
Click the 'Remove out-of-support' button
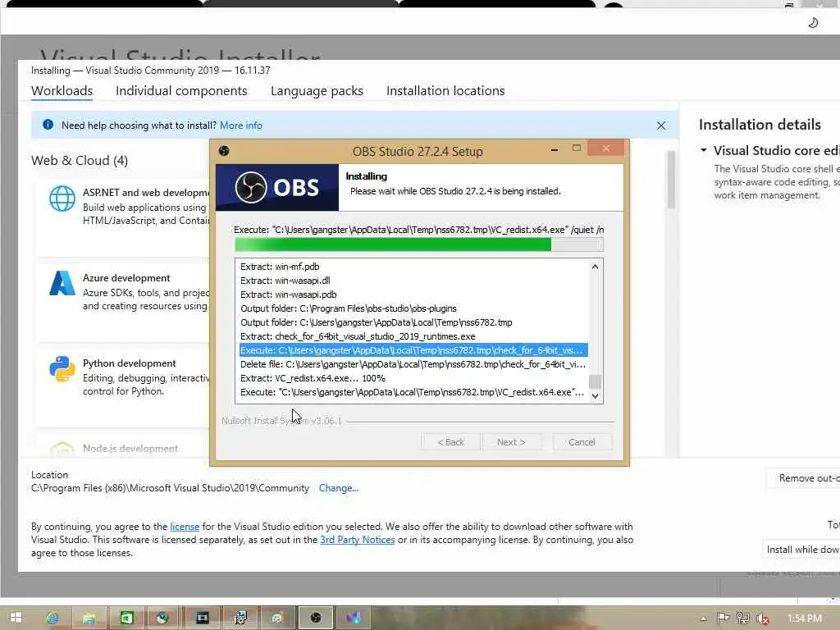coord(804,478)
